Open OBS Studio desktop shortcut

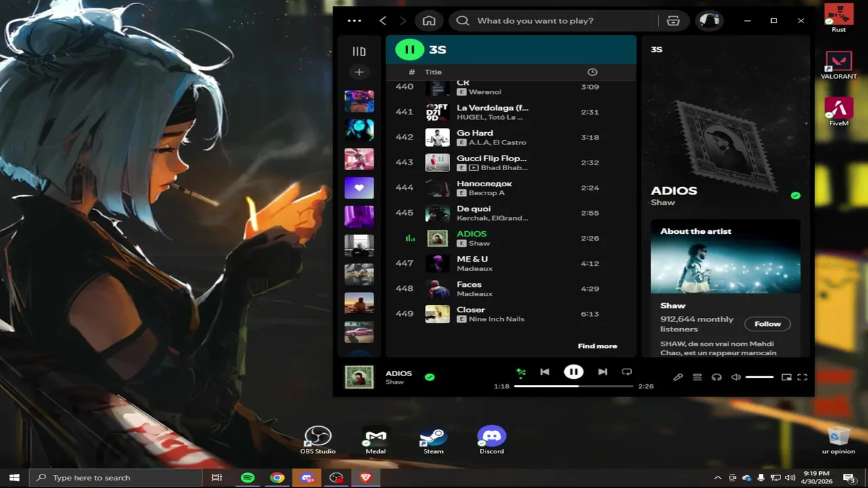(318, 441)
